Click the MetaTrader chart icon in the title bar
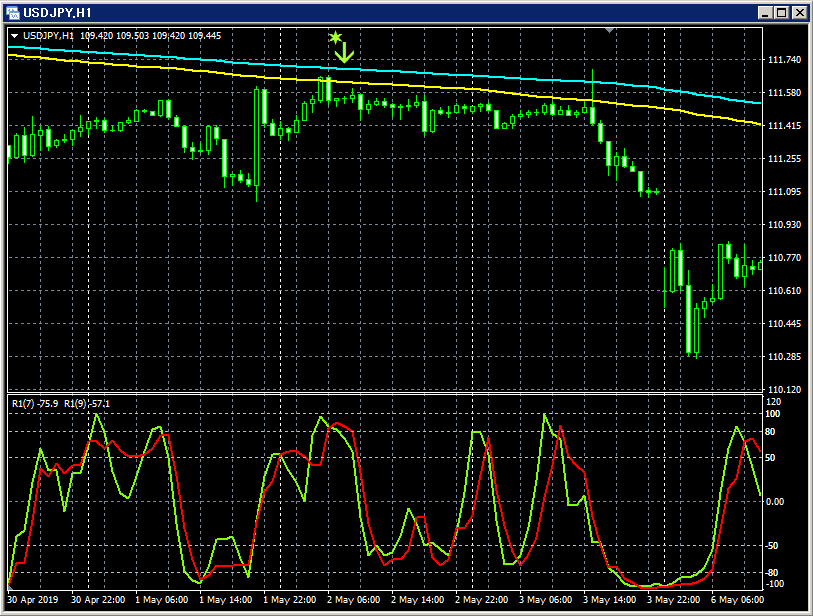The height and width of the screenshot is (616, 813). (12, 11)
